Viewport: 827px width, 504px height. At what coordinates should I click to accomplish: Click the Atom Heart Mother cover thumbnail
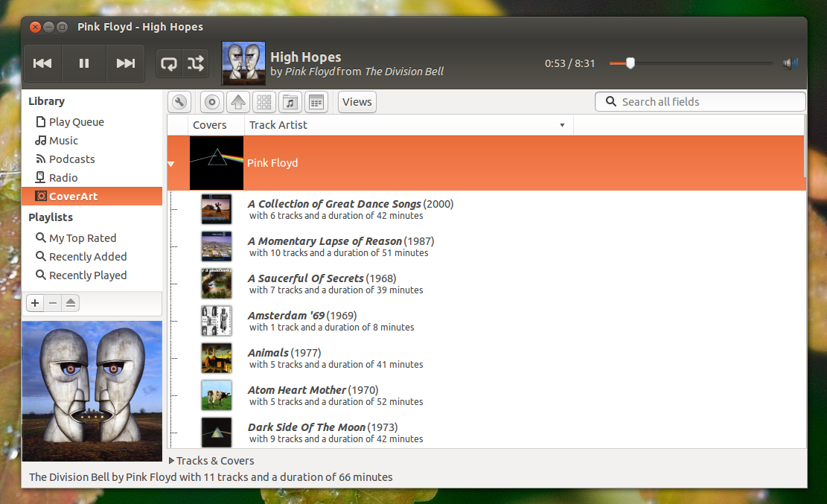(x=217, y=395)
